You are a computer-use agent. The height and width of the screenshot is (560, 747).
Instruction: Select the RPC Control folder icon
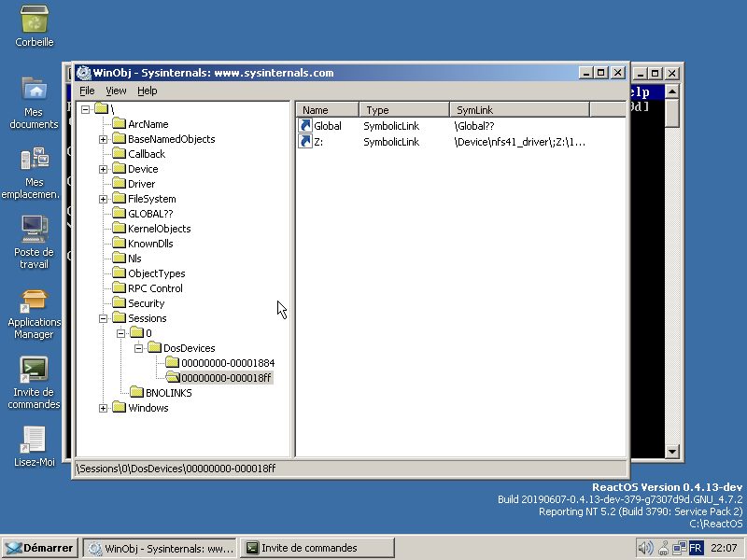(119, 288)
